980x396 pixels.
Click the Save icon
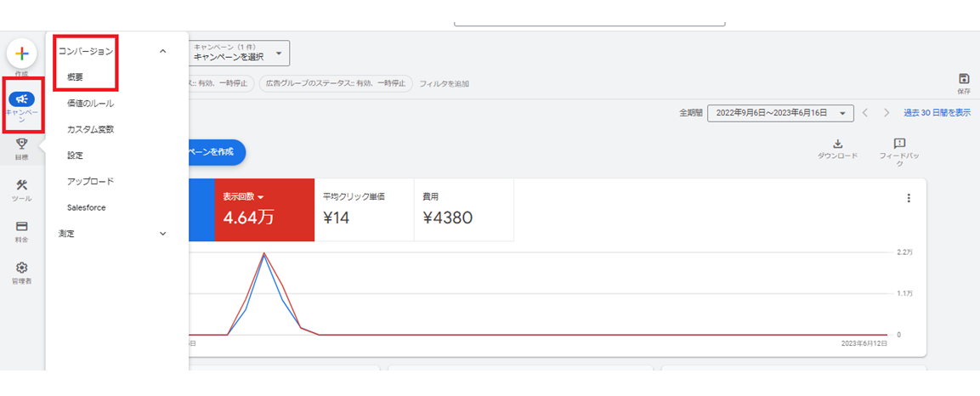point(964,79)
